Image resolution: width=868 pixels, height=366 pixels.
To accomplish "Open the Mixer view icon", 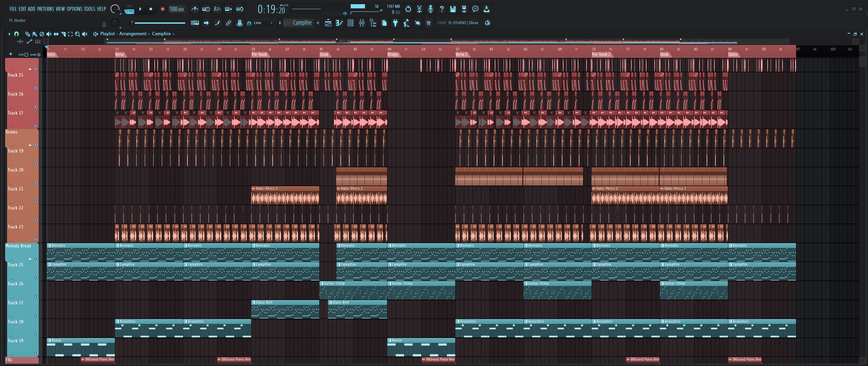I will tap(362, 23).
